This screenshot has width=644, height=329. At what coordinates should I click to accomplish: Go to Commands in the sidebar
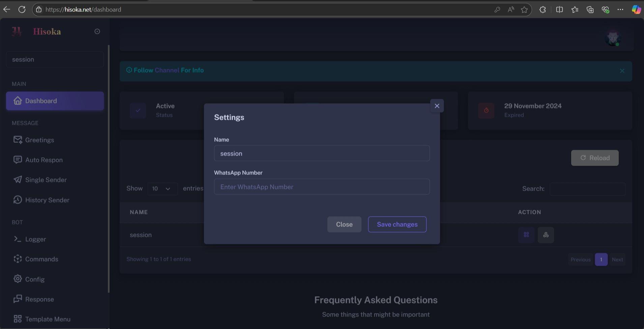click(x=41, y=259)
